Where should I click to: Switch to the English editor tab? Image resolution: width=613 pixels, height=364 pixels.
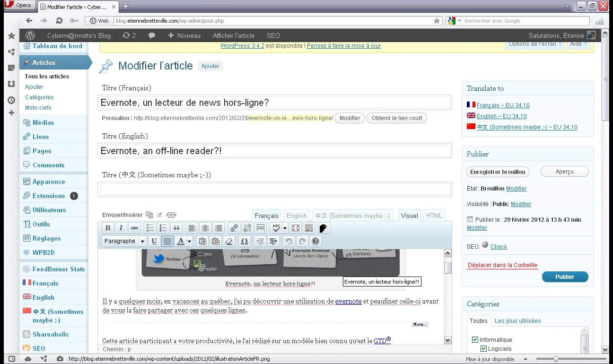click(297, 216)
